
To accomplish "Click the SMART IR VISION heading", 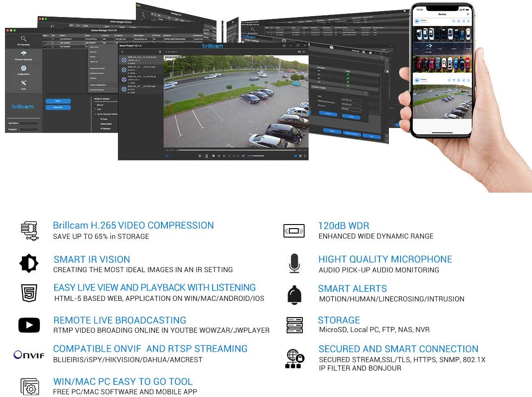I will coord(92,260).
